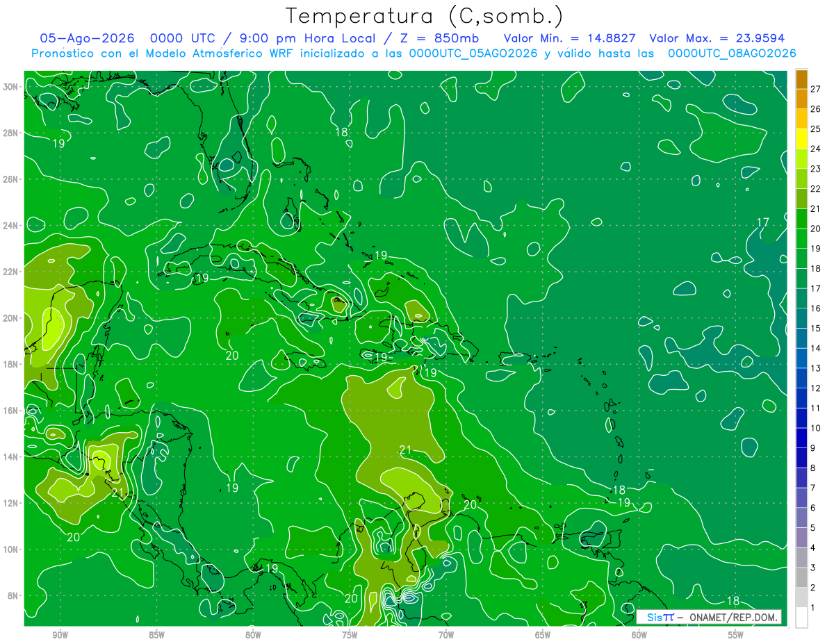The image size is (834, 644).
Task: Click the 17 contour label on the map
Action: tap(762, 222)
